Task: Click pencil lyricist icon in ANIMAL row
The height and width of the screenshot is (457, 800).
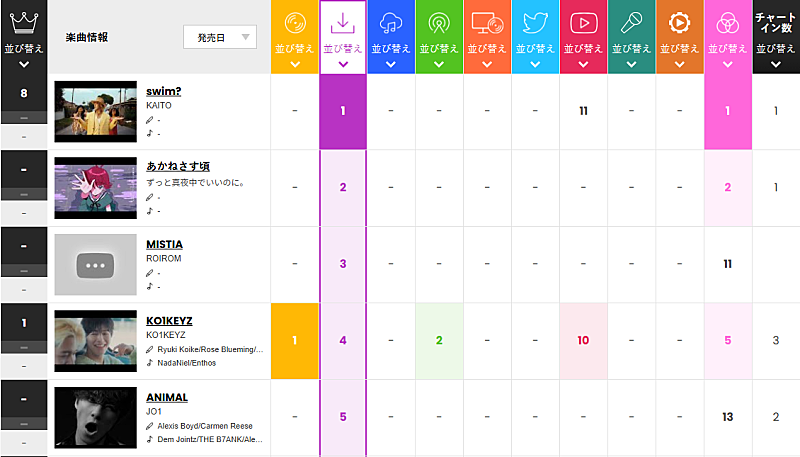Action: pyautogui.click(x=149, y=426)
